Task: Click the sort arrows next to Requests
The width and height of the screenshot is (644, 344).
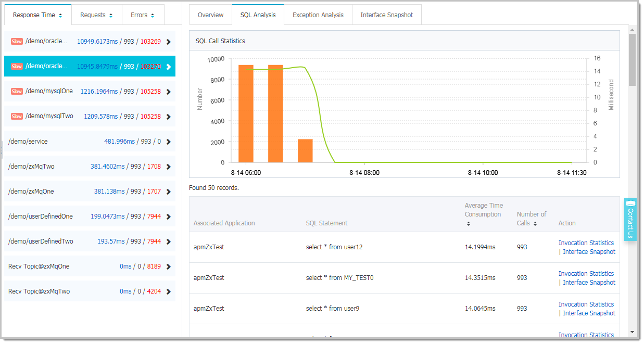Action: coord(110,16)
